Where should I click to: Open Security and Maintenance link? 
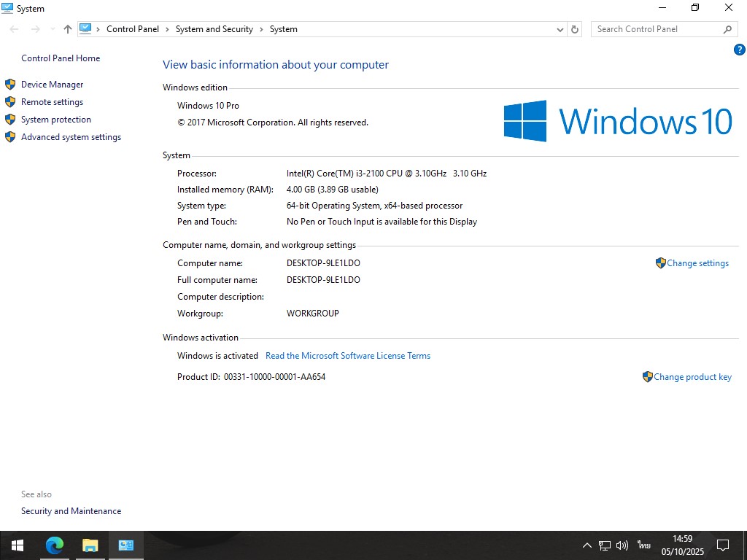pos(71,511)
